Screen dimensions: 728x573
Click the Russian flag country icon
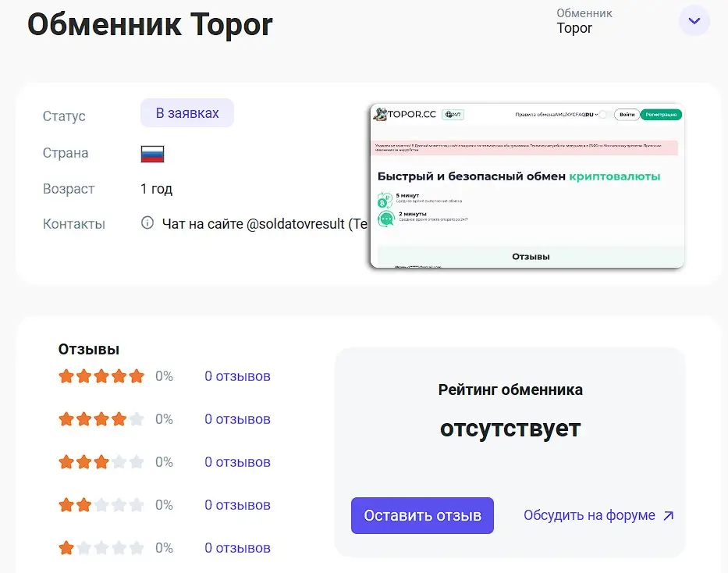[151, 153]
